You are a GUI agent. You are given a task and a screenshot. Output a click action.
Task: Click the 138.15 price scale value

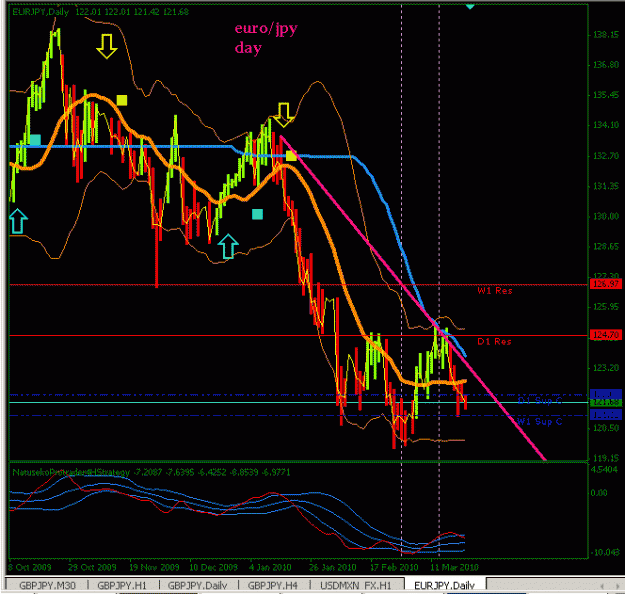click(606, 35)
